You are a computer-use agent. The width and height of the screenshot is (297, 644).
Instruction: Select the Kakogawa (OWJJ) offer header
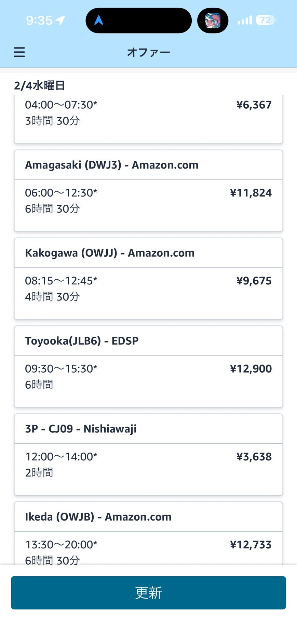click(110, 253)
